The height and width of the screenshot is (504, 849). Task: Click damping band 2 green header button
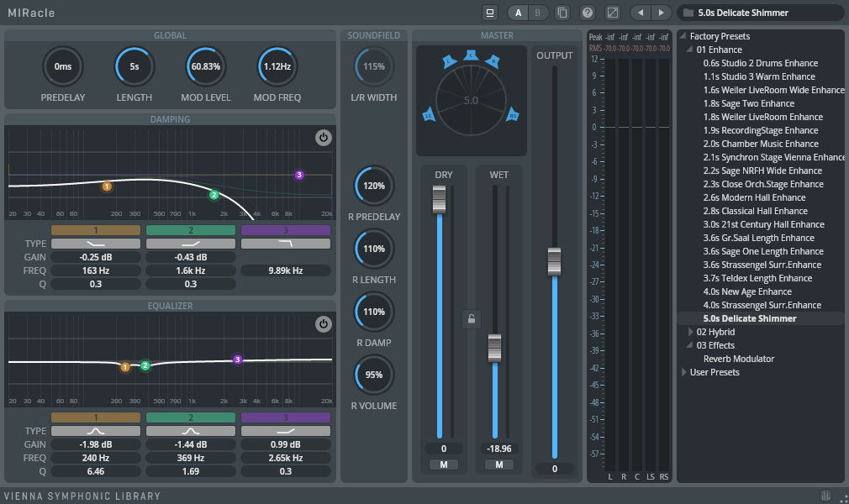coord(191,230)
